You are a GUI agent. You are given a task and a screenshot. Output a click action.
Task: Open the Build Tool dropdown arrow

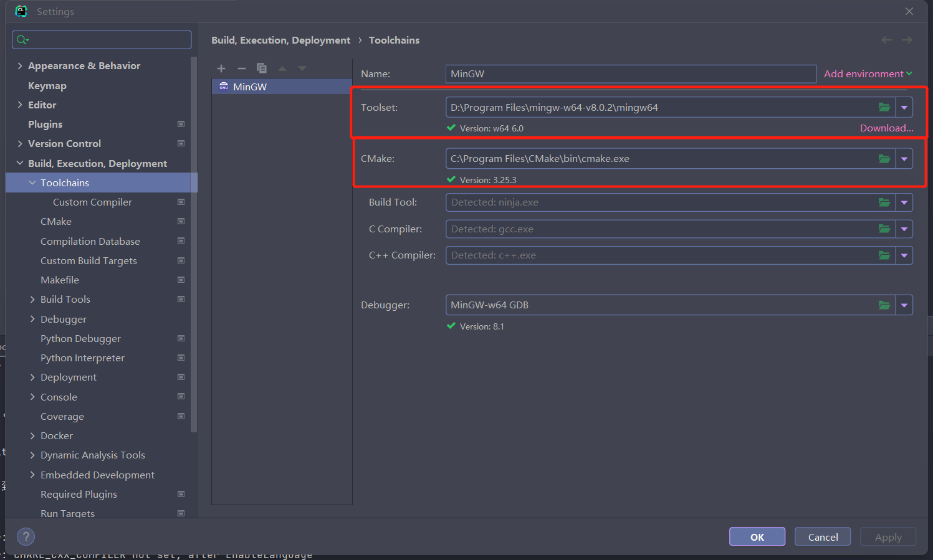coord(904,202)
